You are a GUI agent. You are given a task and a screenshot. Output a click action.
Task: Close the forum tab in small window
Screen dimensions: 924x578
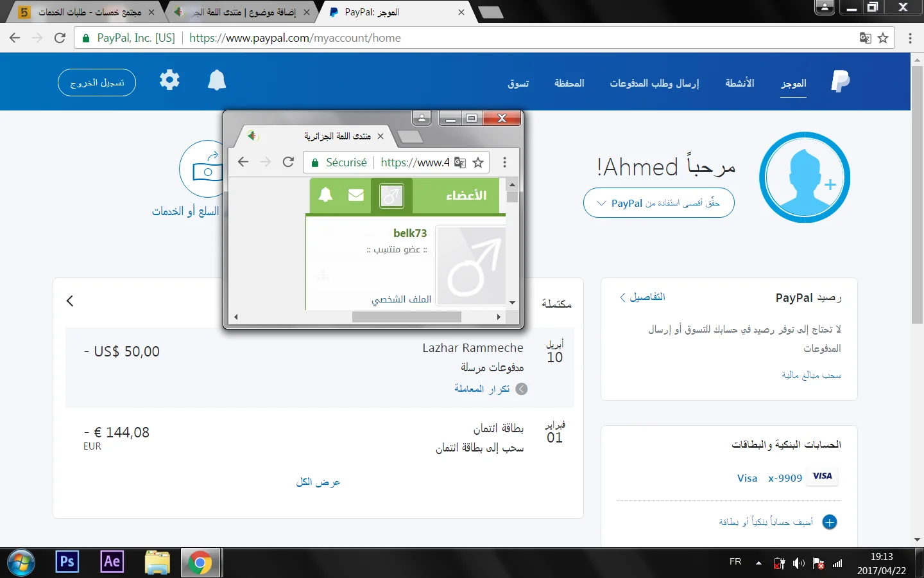381,136
